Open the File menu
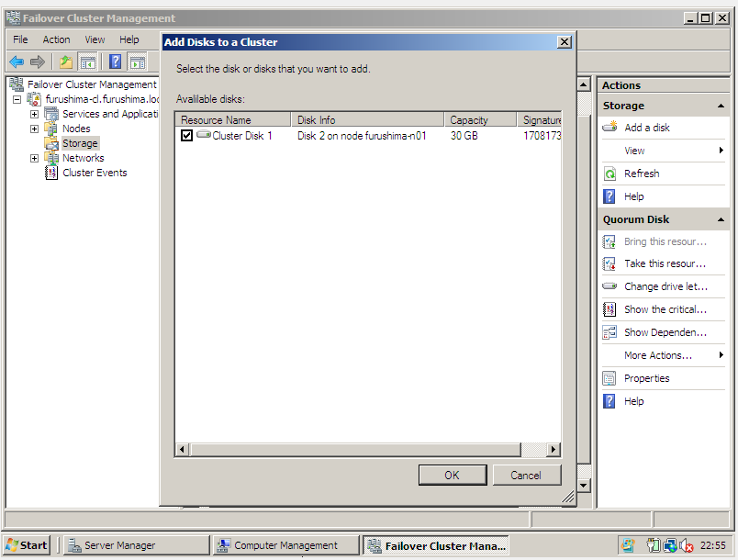This screenshot has height=560, width=738. (x=20, y=39)
